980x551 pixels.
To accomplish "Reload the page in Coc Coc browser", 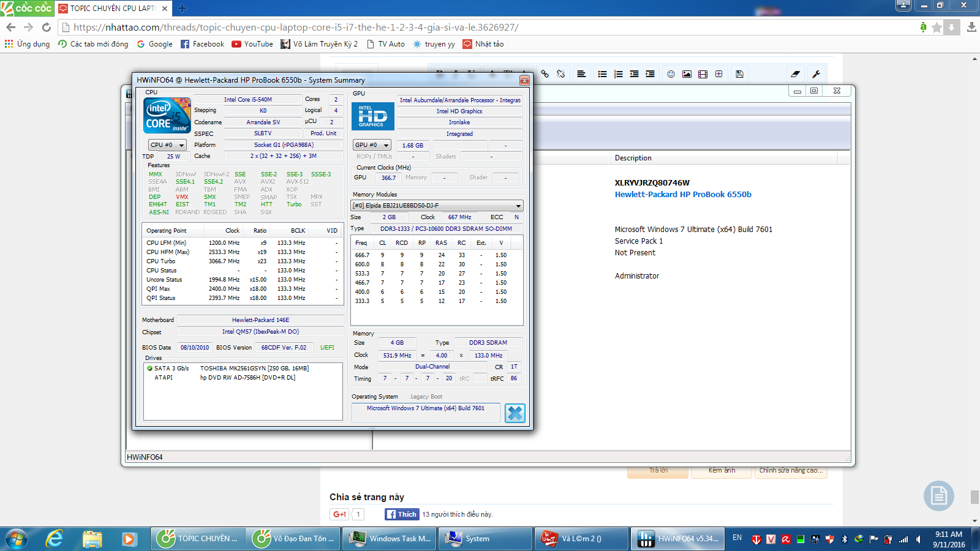I will pos(47,27).
